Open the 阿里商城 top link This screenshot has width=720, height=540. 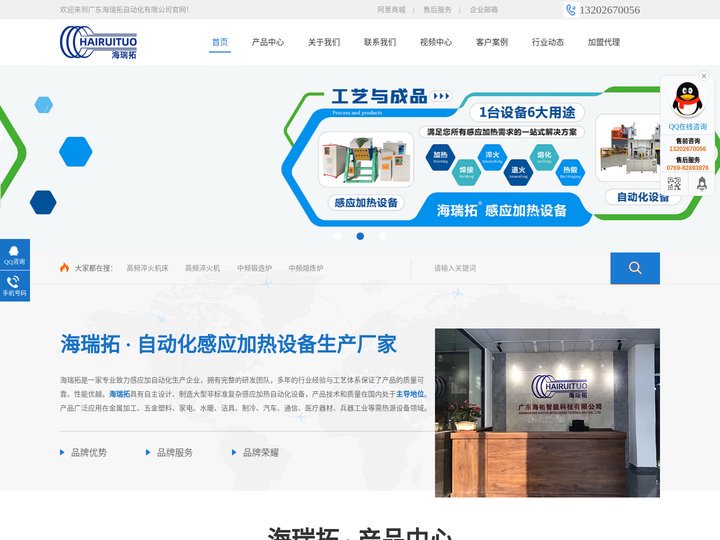391,10
